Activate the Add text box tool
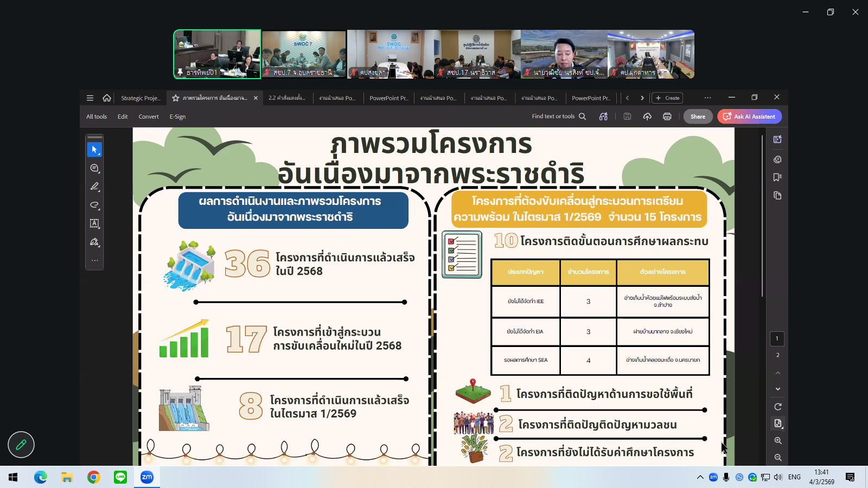Screen dimensions: 868x488 94,223
